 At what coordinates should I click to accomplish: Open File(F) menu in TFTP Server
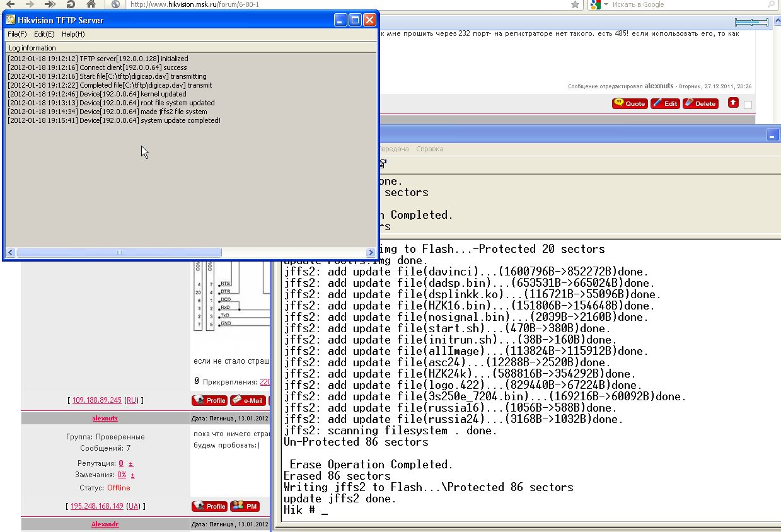(x=17, y=34)
